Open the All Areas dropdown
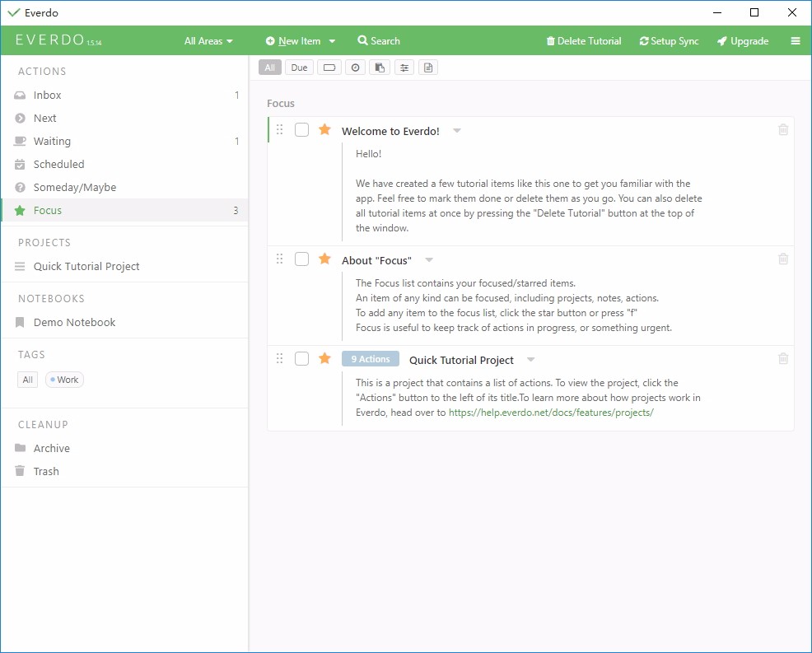This screenshot has height=653, width=812. click(208, 41)
